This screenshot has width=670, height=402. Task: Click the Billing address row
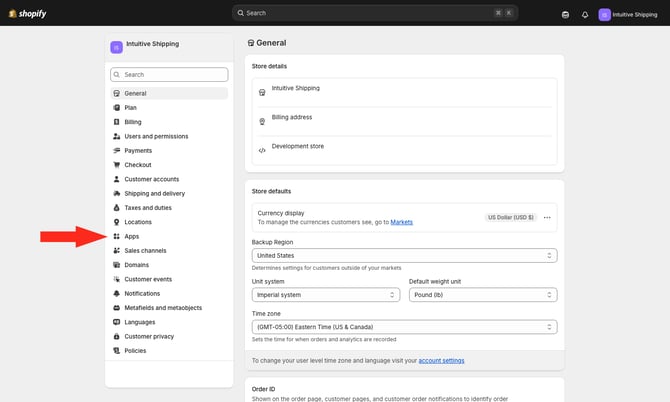coord(404,122)
